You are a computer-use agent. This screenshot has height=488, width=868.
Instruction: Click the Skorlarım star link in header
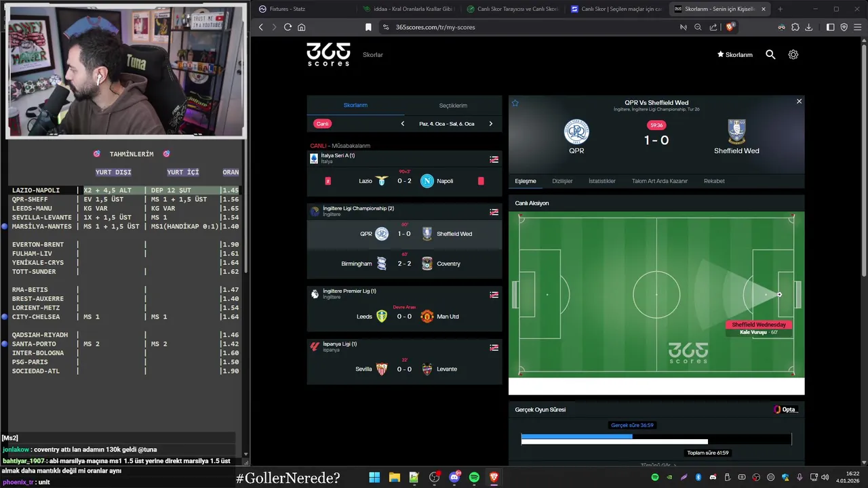point(735,55)
